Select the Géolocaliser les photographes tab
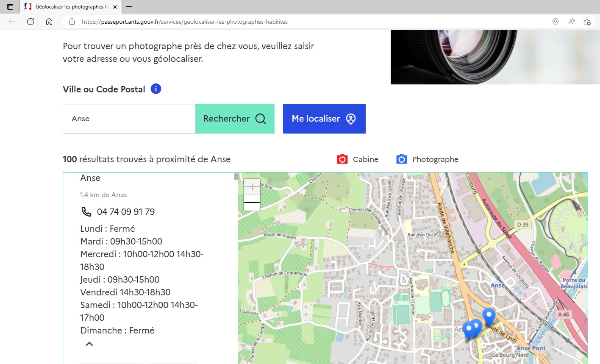 71,7
